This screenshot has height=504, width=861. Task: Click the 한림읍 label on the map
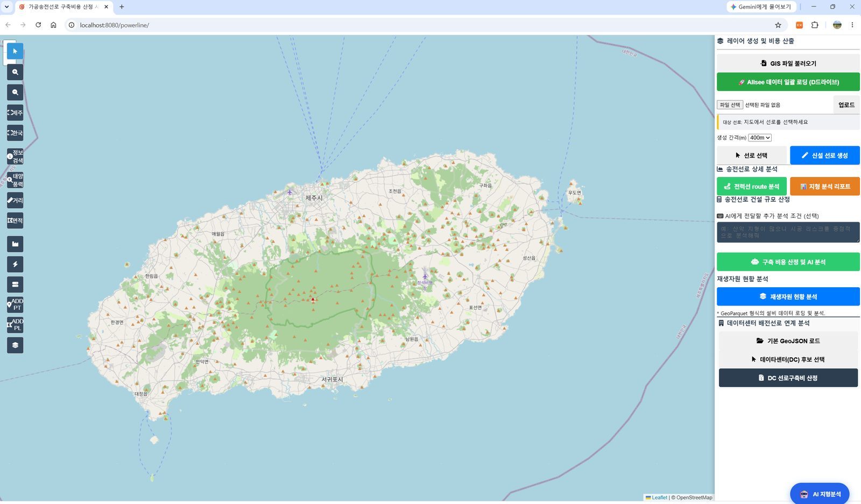pos(152,276)
